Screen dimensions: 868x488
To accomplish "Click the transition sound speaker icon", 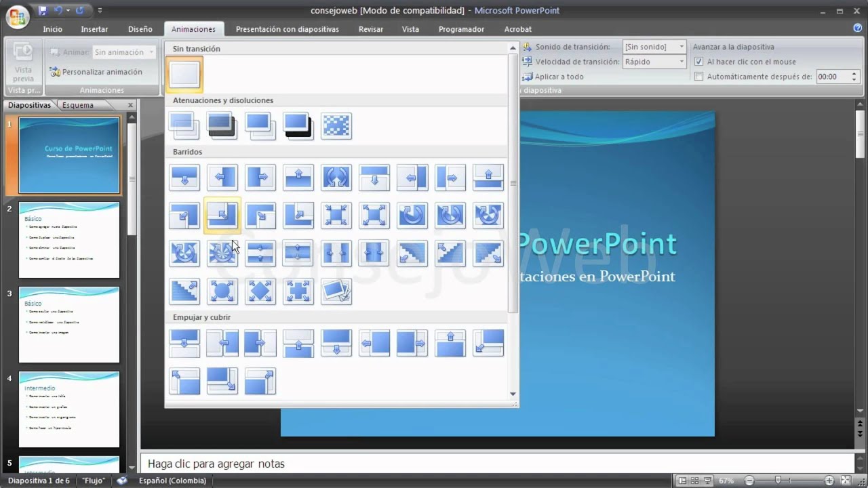I will [x=527, y=47].
